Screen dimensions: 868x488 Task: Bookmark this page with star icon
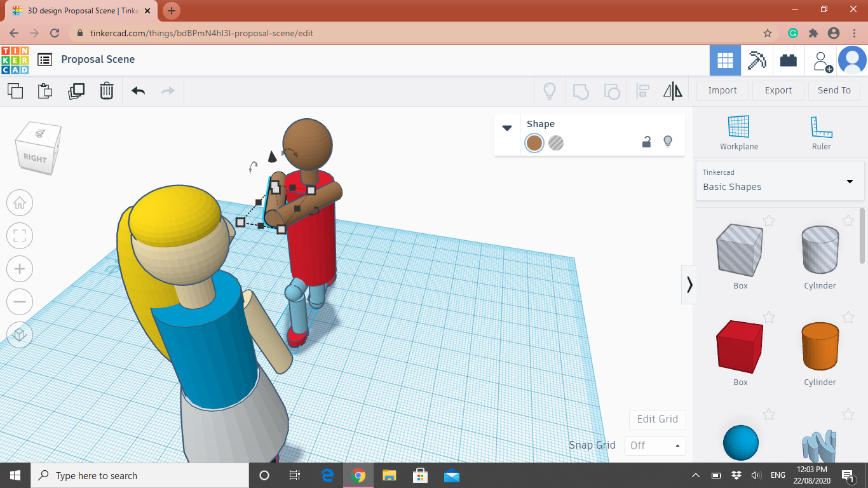click(768, 33)
